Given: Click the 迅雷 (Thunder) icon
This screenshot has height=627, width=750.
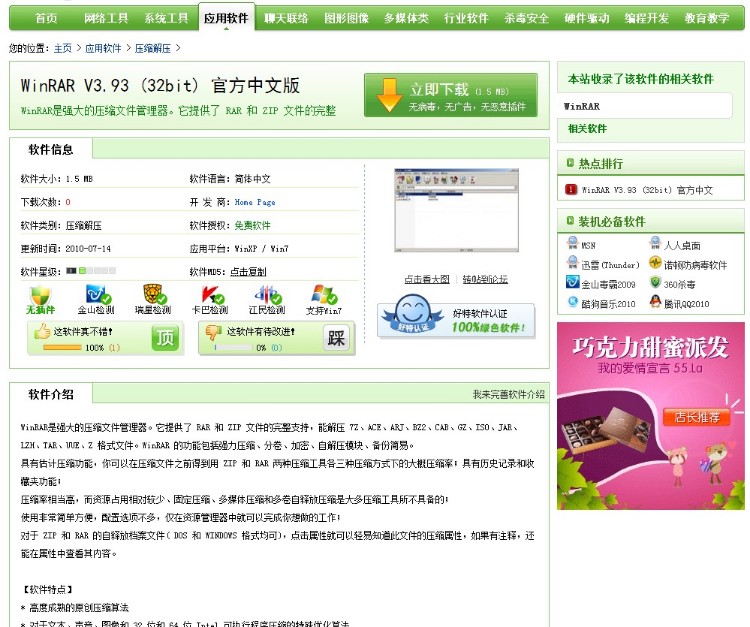Looking at the screenshot, I should click(x=572, y=262).
